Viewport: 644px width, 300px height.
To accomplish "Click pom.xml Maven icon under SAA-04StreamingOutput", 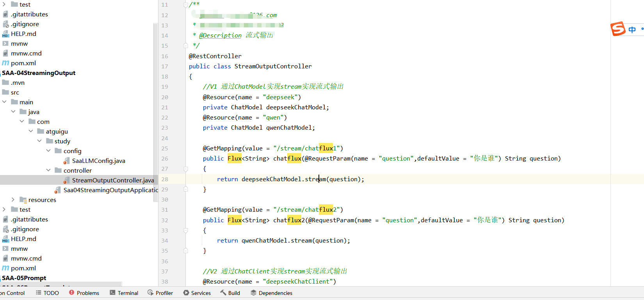I will 5,268.
